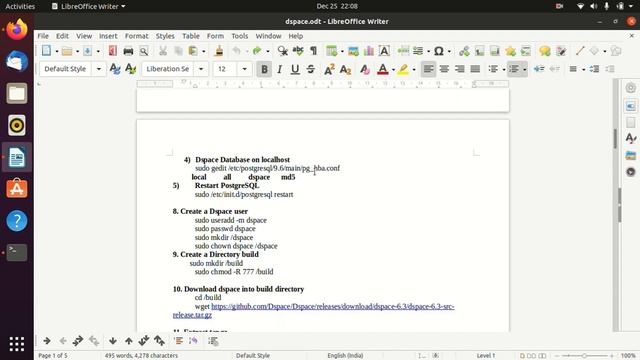This screenshot has width=640, height=360.
Task: Expand Open file dropdown arrow
Action: [77, 51]
